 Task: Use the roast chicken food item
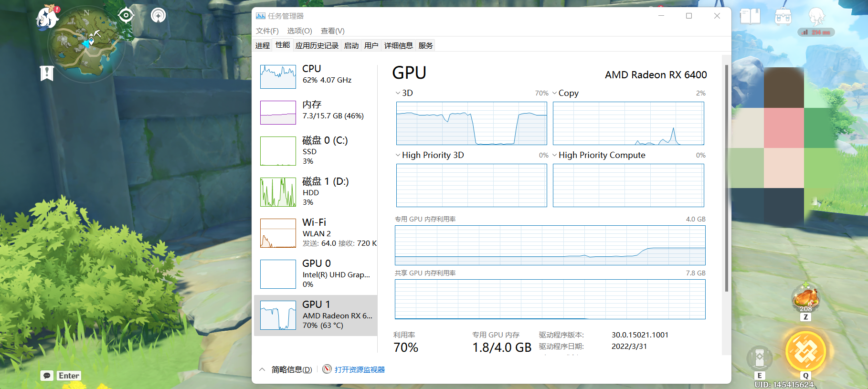[x=806, y=298]
